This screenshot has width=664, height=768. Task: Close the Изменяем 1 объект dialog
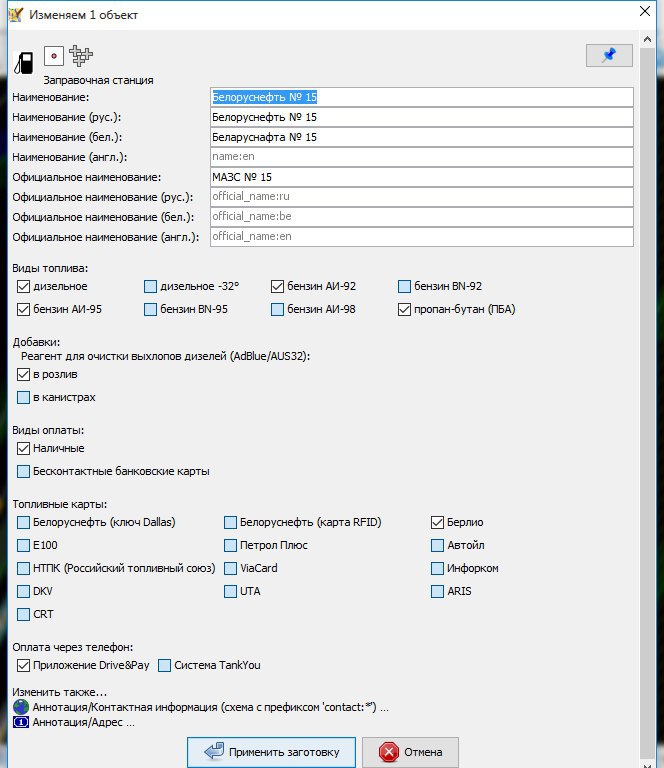click(x=645, y=11)
